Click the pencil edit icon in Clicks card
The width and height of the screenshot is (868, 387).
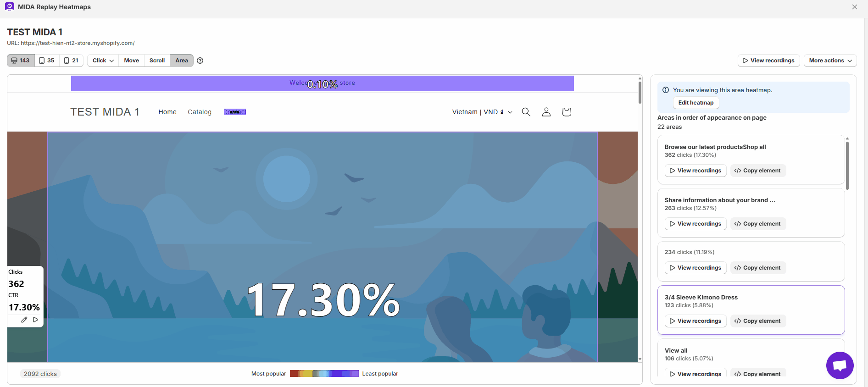pyautogui.click(x=24, y=320)
